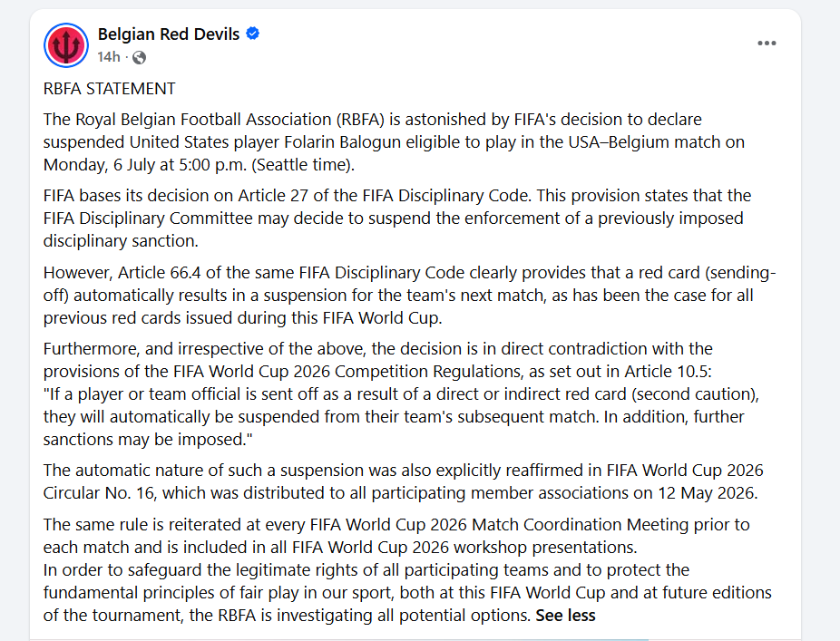The width and height of the screenshot is (840, 641).
Task: Click the globe public audience icon
Action: pyautogui.click(x=139, y=57)
